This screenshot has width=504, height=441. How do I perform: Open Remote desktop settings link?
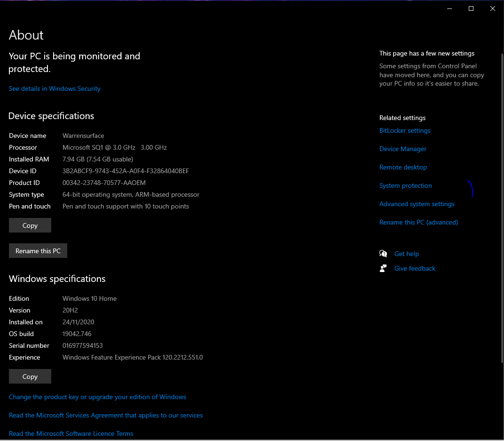click(403, 167)
